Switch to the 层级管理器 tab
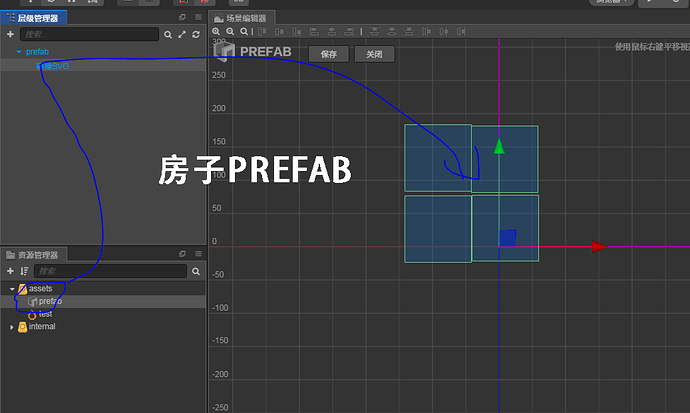Image resolution: width=690 pixels, height=413 pixels. point(33,18)
